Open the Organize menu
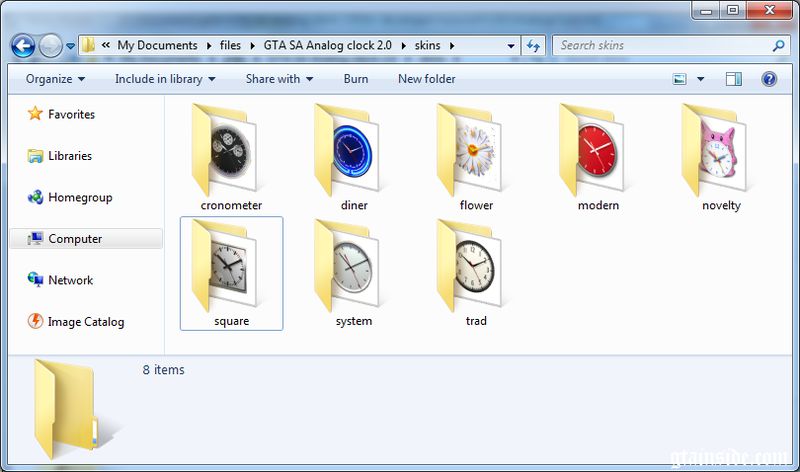 click(x=55, y=79)
